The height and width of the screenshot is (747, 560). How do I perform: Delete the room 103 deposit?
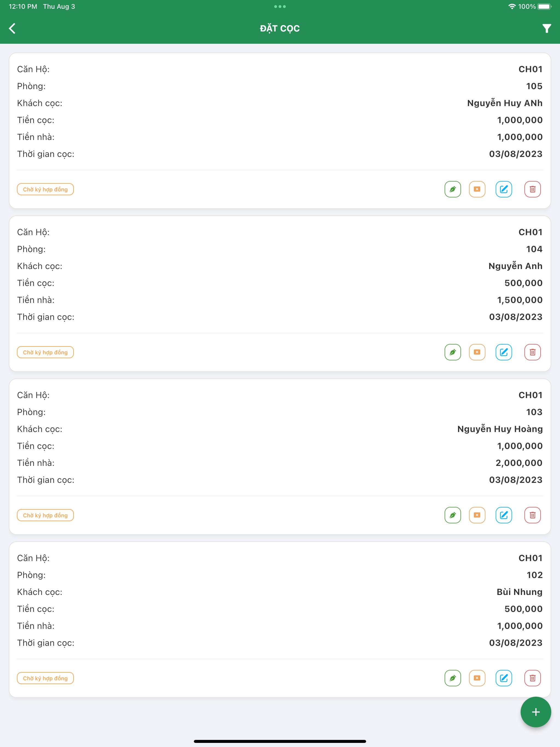coord(532,515)
